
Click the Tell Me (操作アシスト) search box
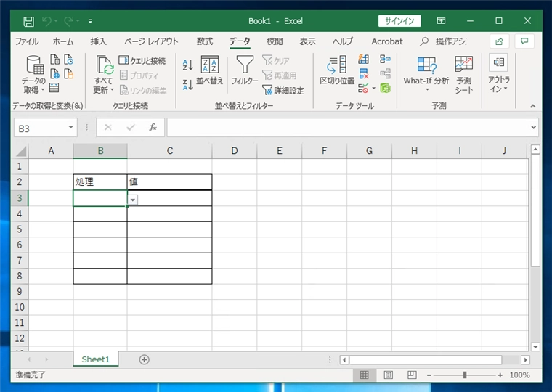(445, 41)
